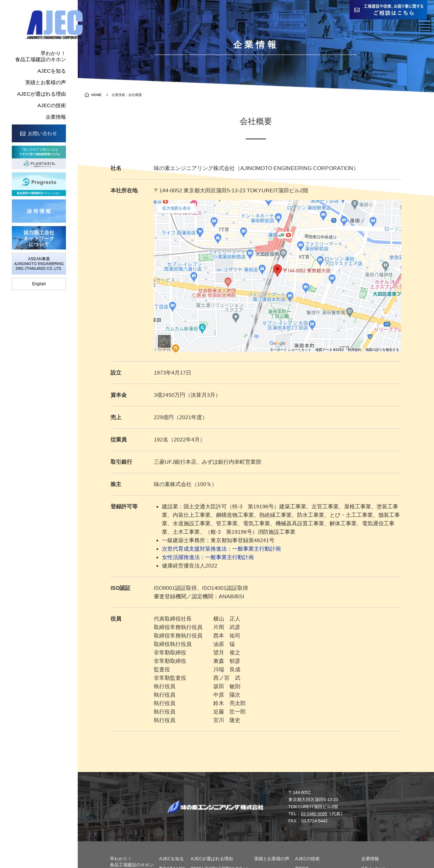Click the セブン-イレブン 大田区蒲田本町2丁目店 marker

pos(312,325)
